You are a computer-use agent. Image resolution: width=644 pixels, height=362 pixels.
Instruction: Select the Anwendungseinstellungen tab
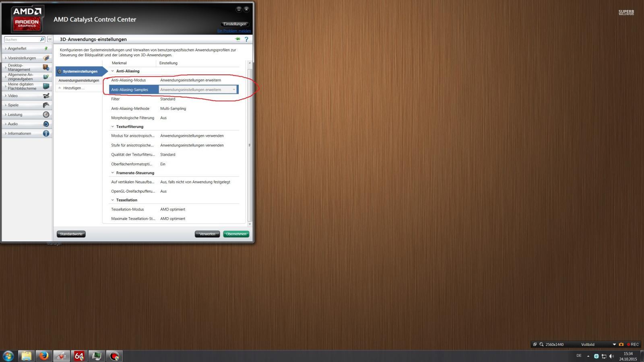click(79, 80)
